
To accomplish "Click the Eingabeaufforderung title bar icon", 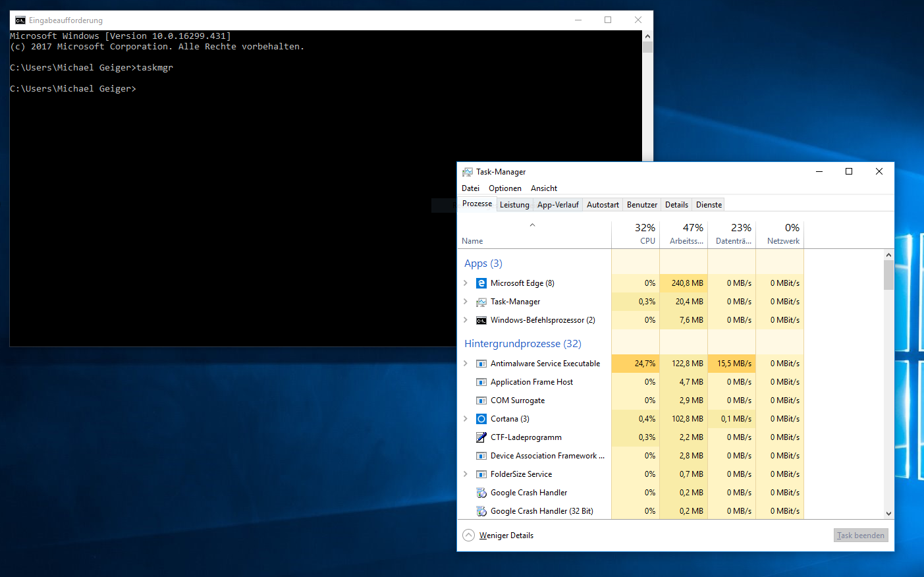I will click(x=20, y=20).
